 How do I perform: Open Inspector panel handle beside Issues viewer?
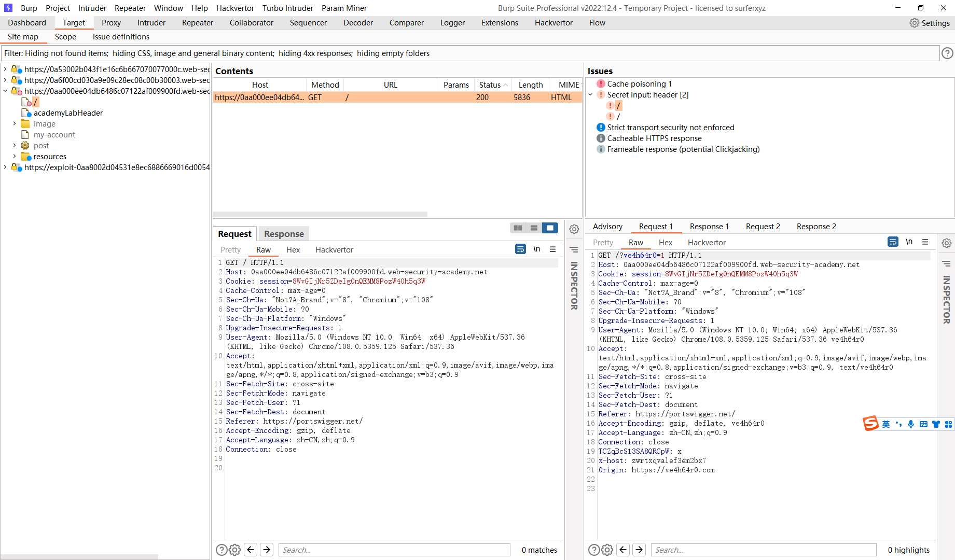(x=947, y=299)
